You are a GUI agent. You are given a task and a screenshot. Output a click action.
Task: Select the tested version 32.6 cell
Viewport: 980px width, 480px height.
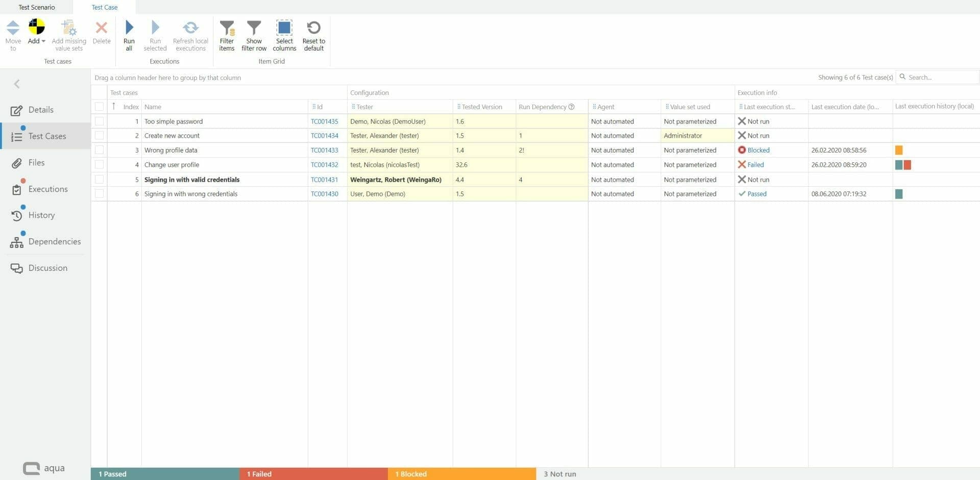[x=484, y=165]
